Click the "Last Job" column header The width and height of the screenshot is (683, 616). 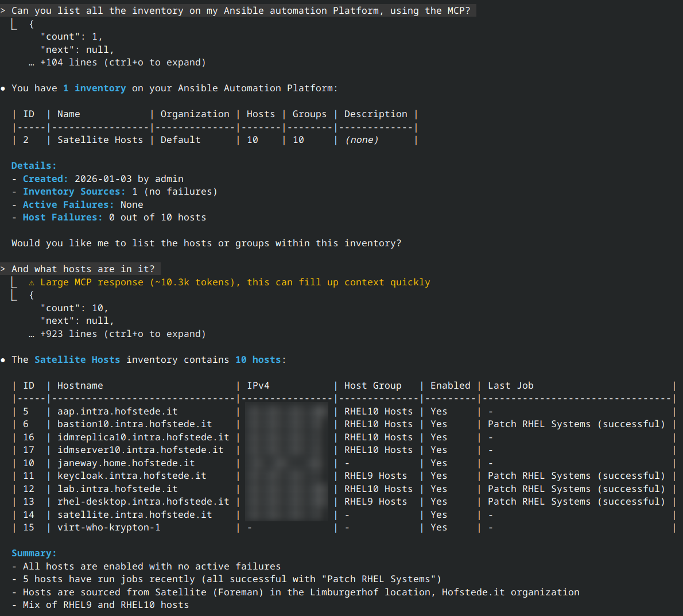click(510, 386)
